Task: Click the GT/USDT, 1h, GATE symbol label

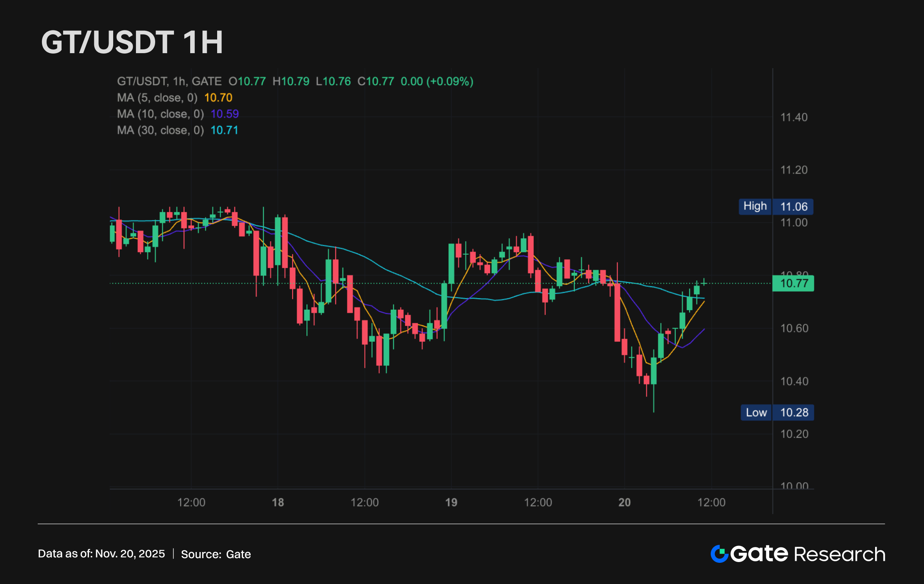Action: click(169, 81)
